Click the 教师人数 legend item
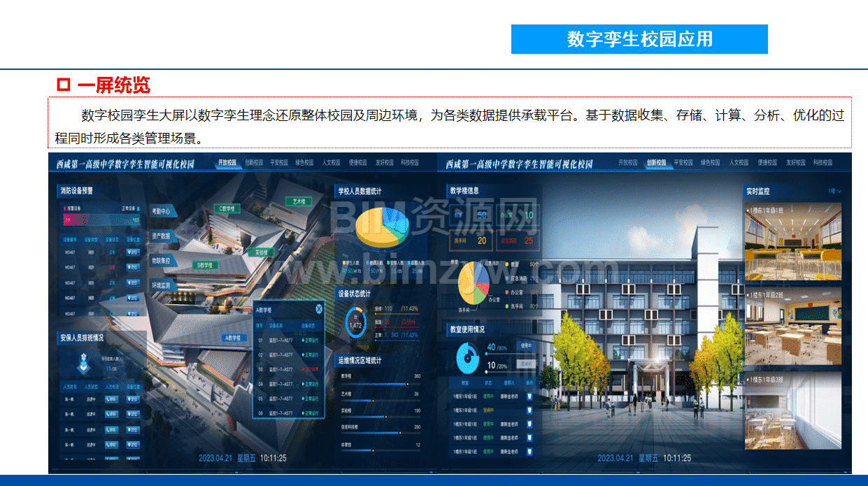 (x=376, y=263)
